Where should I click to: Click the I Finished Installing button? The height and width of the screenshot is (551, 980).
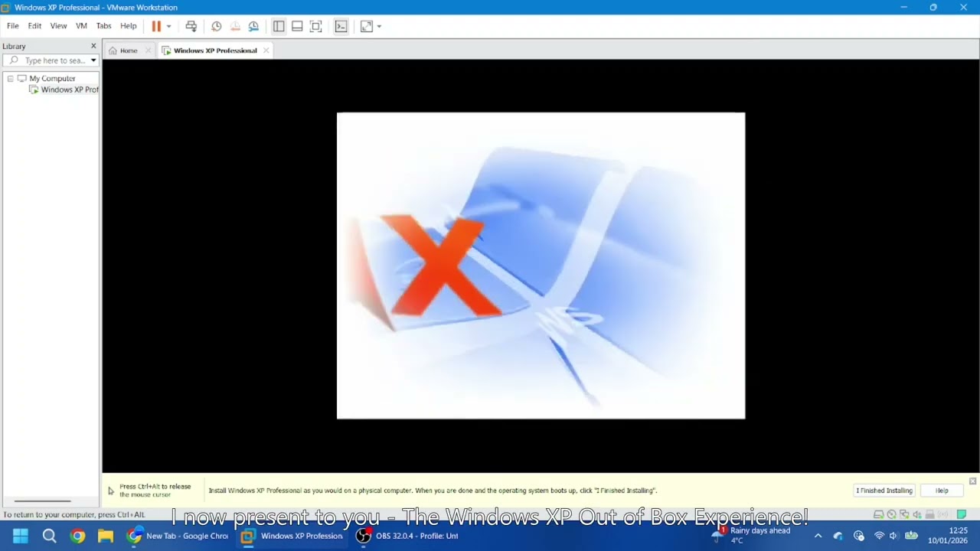click(884, 491)
